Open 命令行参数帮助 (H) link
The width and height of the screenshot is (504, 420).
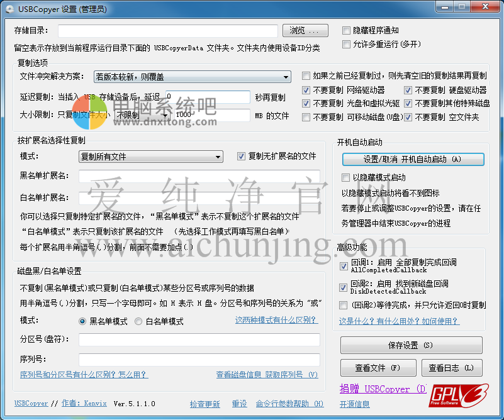click(x=289, y=404)
